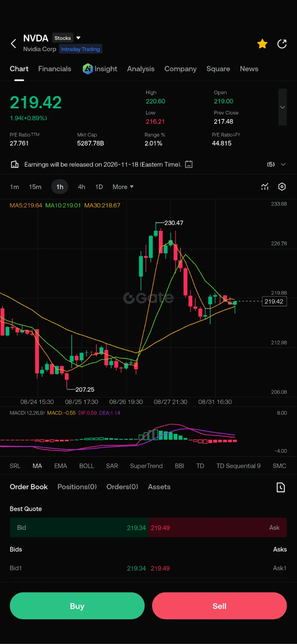Open chart settings hexagon icon
This screenshot has height=644, width=297.
pos(282,186)
